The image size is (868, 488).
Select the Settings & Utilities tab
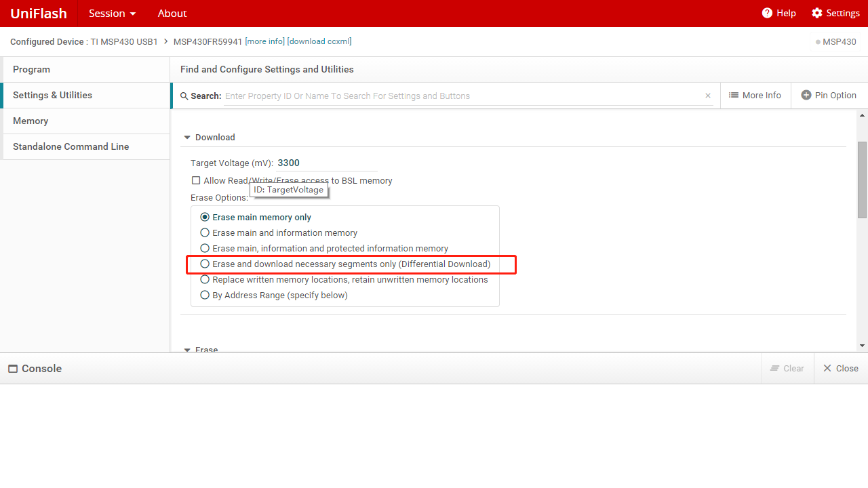pyautogui.click(x=85, y=95)
